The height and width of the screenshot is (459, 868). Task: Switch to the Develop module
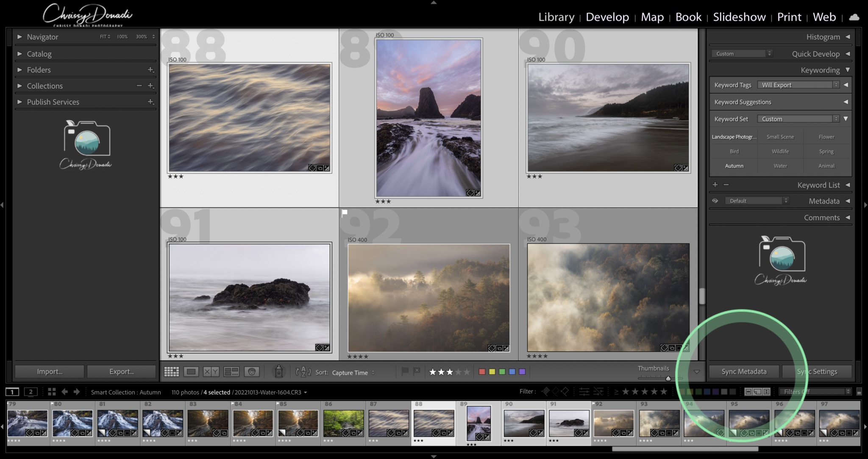607,17
